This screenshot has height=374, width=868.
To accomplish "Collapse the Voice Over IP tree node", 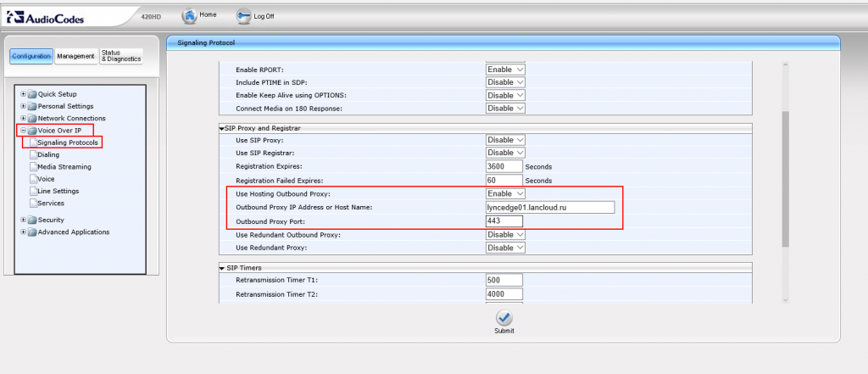I will click(x=23, y=131).
